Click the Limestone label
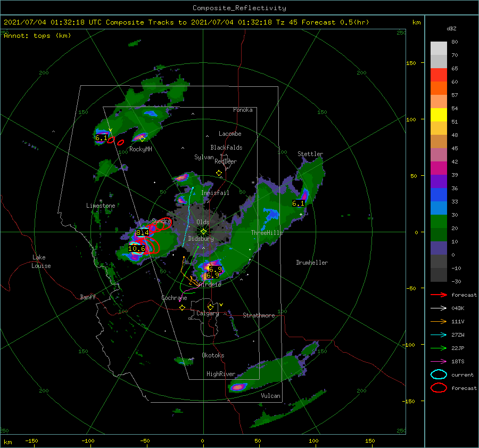This screenshot has width=479, height=448. click(x=101, y=206)
